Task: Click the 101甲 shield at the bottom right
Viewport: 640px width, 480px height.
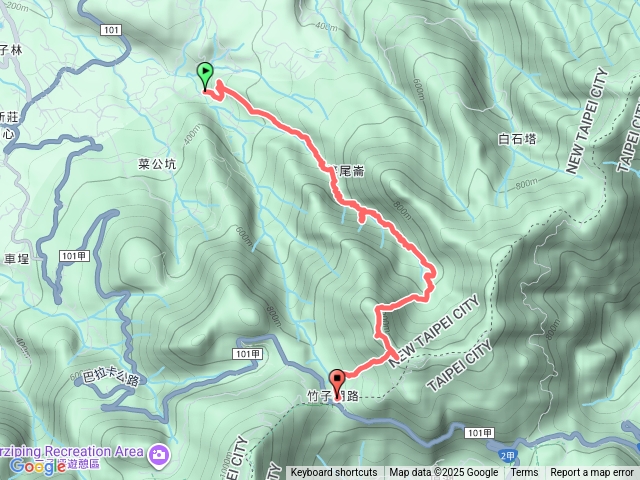Action: coord(480,433)
